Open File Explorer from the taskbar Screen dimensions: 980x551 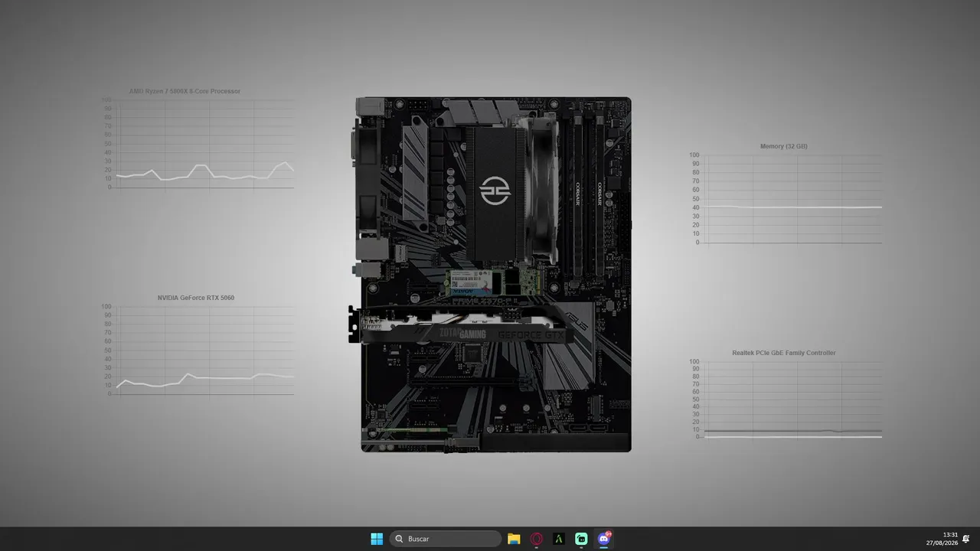point(514,539)
